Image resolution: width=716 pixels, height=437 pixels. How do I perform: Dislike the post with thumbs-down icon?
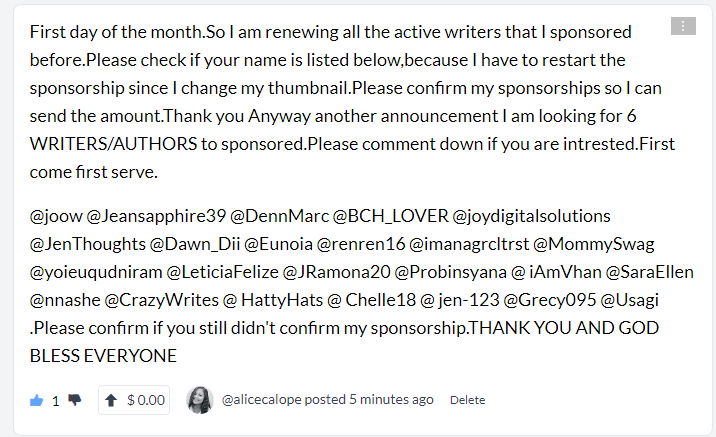(74, 400)
